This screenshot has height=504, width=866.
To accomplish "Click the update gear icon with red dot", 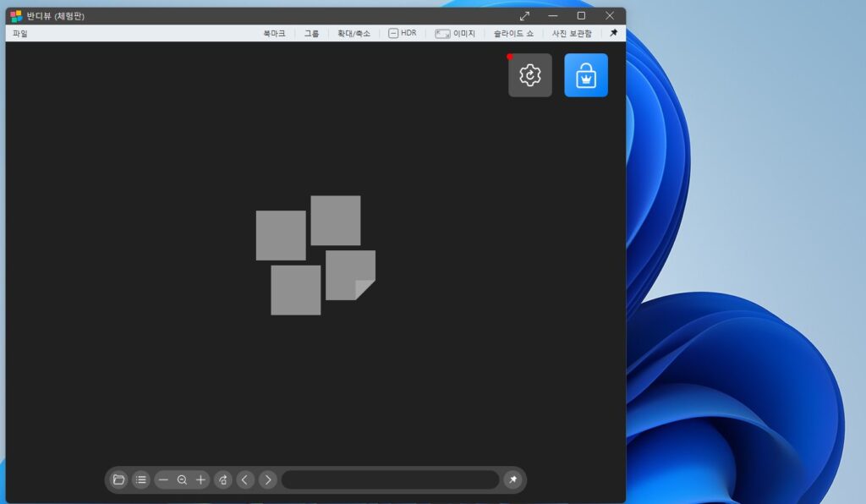I will click(x=529, y=75).
